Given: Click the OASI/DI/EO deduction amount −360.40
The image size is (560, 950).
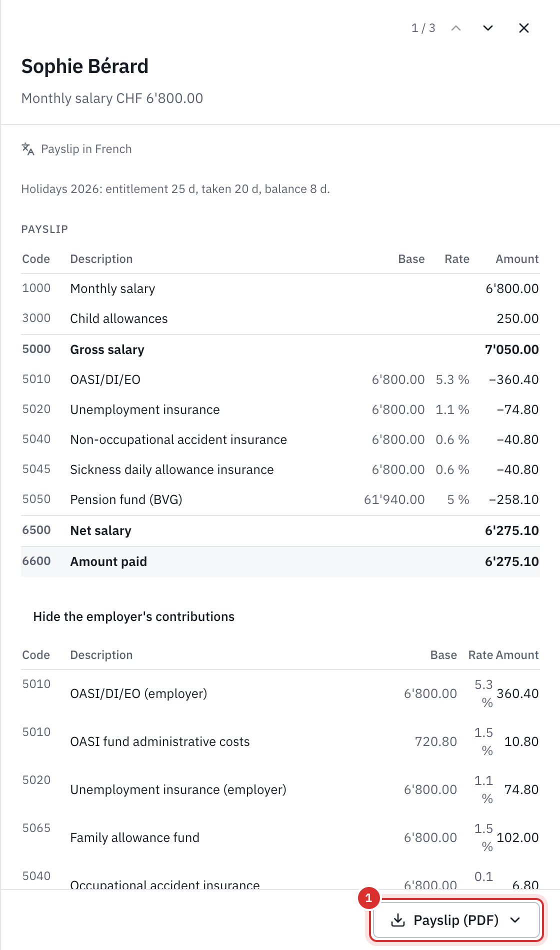Looking at the screenshot, I should tap(513, 379).
